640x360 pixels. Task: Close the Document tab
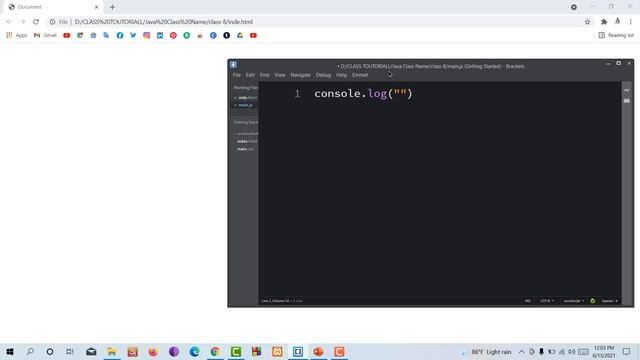(x=97, y=7)
